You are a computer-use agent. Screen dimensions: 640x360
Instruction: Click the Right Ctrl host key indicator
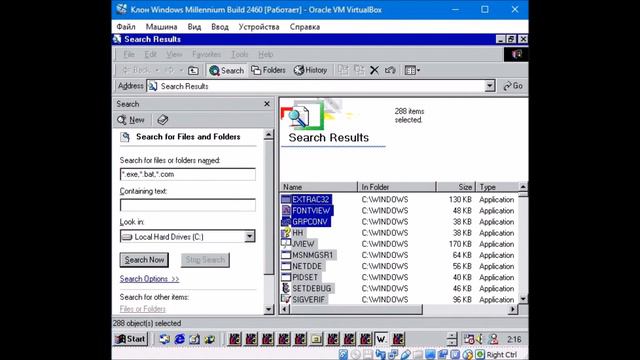pos(502,355)
